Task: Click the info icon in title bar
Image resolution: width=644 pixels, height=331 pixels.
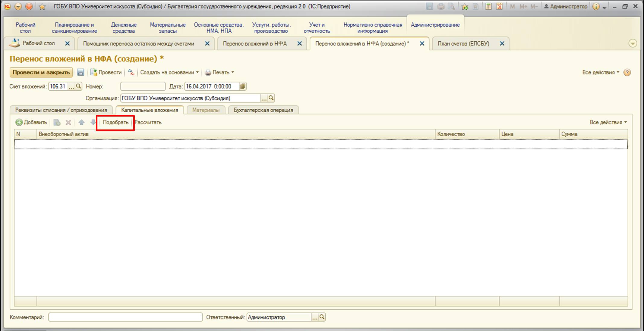Action: click(596, 6)
